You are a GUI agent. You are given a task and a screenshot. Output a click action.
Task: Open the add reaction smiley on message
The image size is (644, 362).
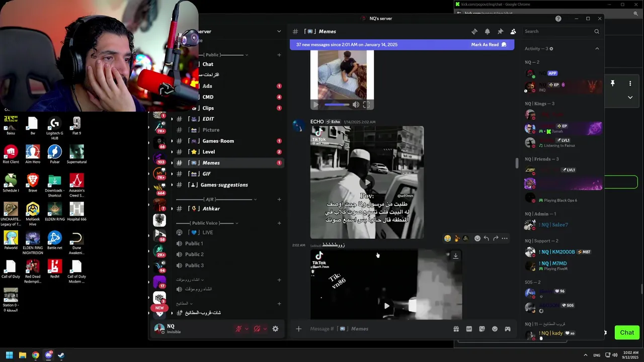tap(477, 238)
